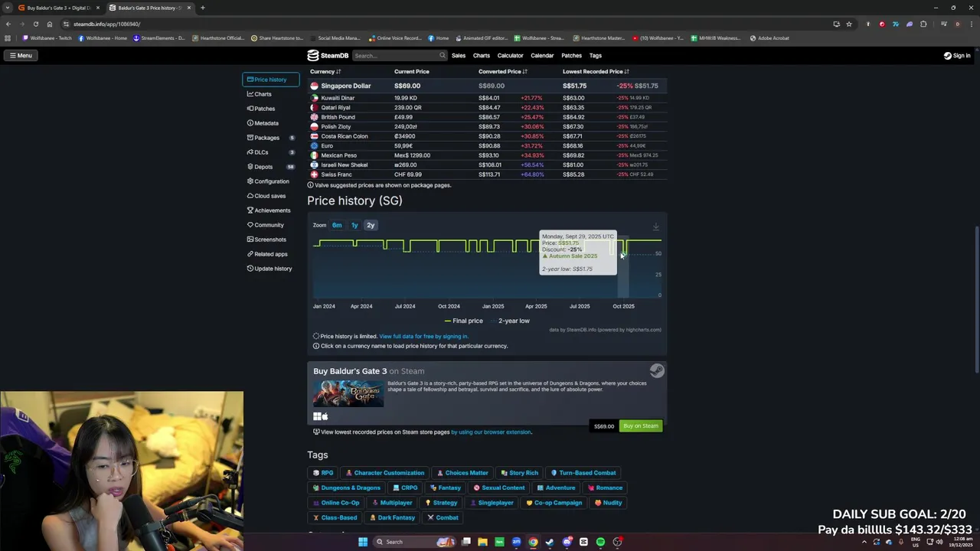Set chart zoom to 1y

click(x=354, y=225)
